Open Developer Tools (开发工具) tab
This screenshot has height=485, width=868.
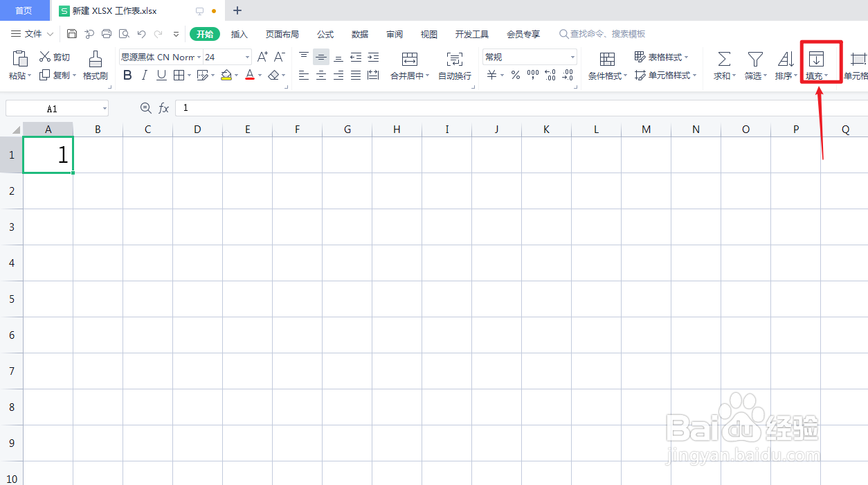pos(472,34)
